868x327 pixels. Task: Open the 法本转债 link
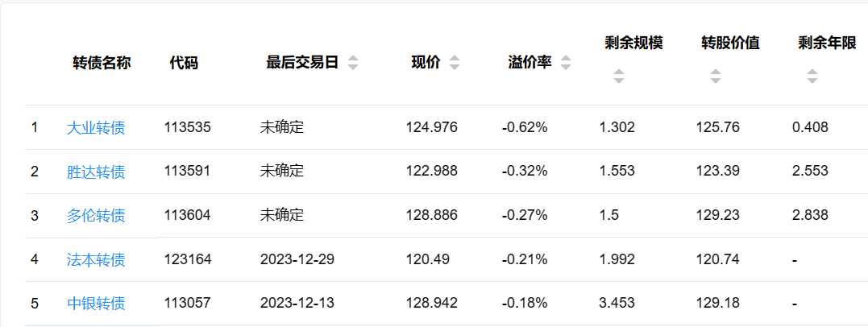(x=96, y=259)
